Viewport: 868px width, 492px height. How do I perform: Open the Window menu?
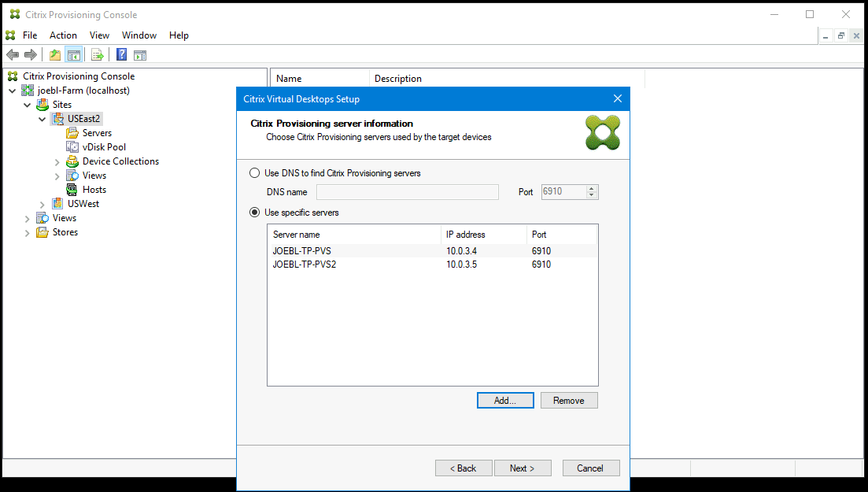pos(139,35)
